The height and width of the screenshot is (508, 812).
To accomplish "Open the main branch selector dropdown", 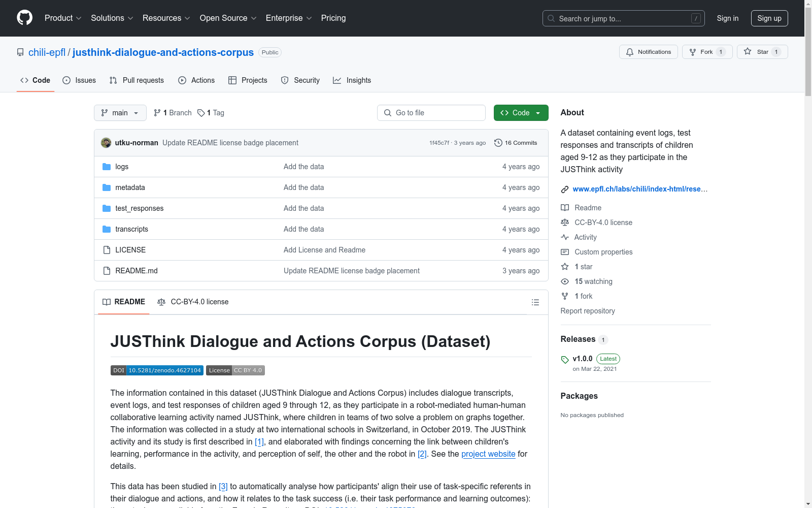I will click(x=120, y=113).
